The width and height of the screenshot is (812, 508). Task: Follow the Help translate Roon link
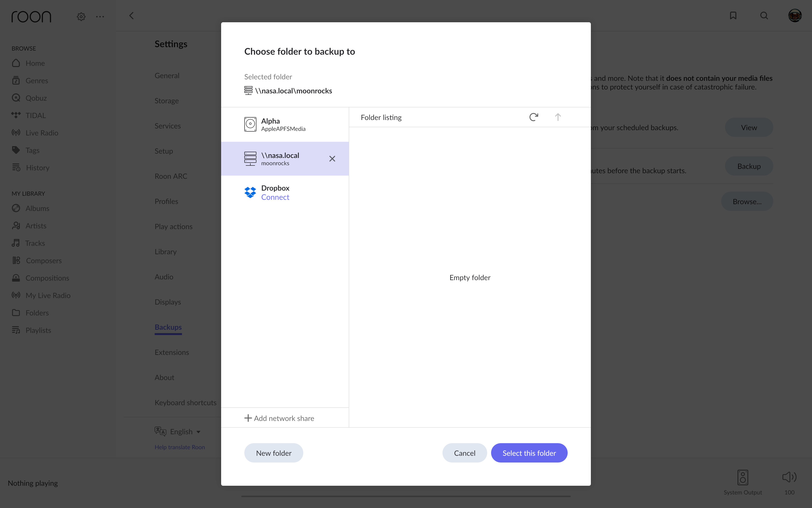[x=180, y=447]
